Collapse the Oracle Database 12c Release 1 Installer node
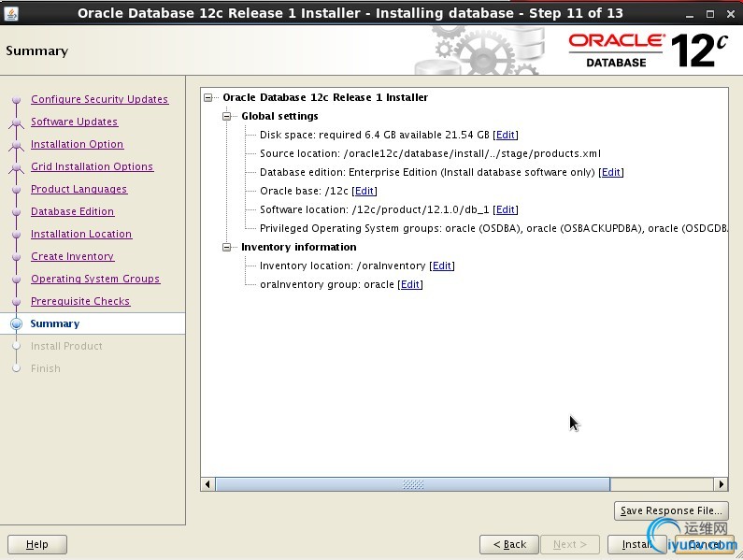Image resolution: width=743 pixels, height=560 pixels. click(208, 97)
